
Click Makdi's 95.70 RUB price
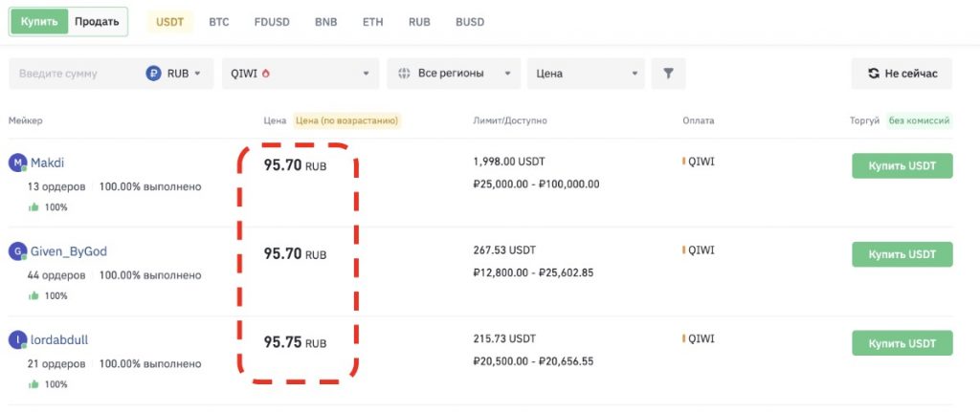pyautogui.click(x=295, y=165)
